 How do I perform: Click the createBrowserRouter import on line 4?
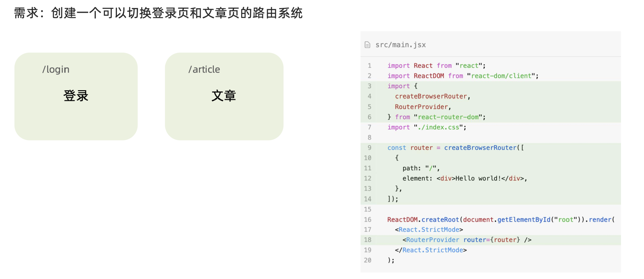pyautogui.click(x=431, y=96)
